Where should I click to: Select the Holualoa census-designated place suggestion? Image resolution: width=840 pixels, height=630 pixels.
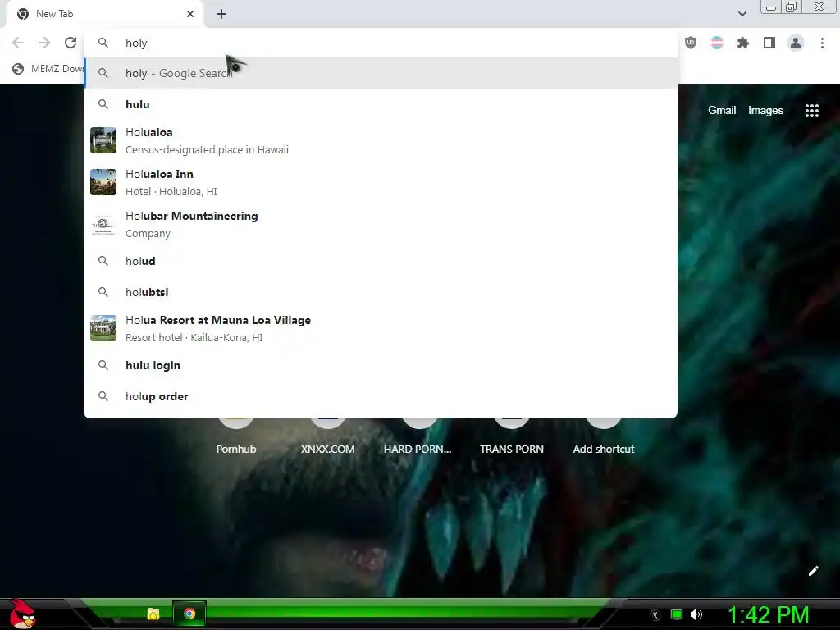[381, 140]
